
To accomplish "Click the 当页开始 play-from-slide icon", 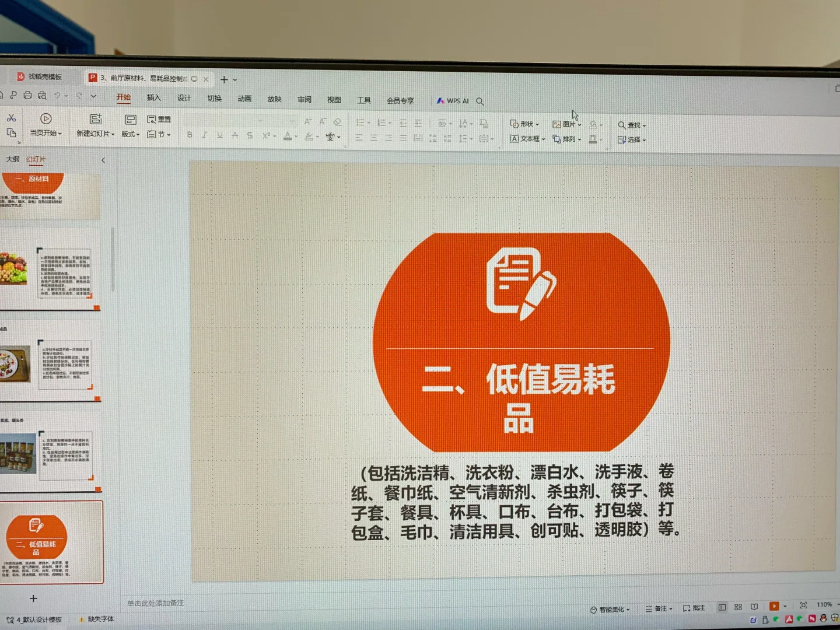I will click(46, 119).
